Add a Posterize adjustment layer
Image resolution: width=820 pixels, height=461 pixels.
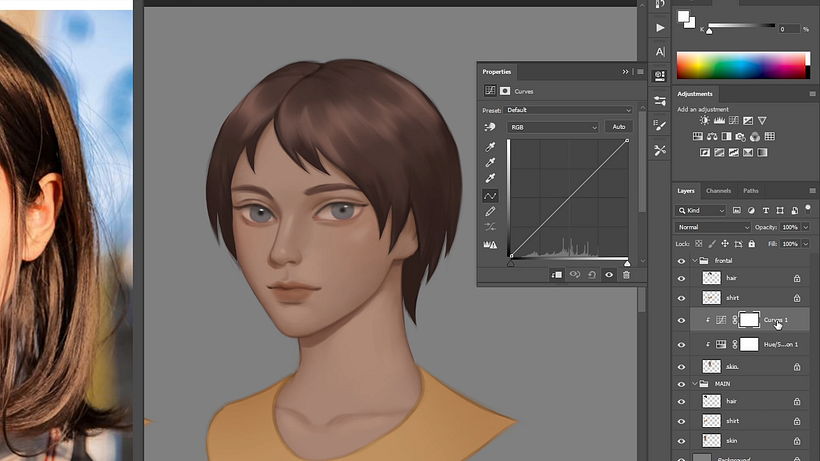coord(720,153)
